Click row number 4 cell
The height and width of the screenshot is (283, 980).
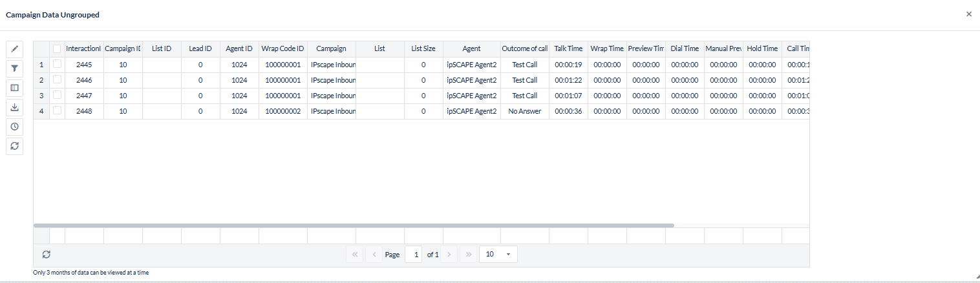coord(41,111)
